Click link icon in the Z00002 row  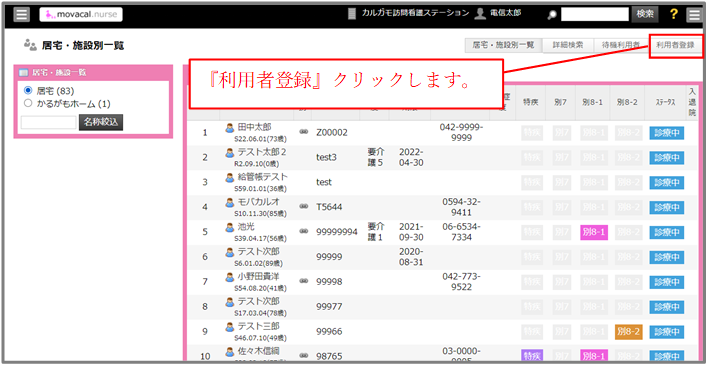(x=304, y=132)
